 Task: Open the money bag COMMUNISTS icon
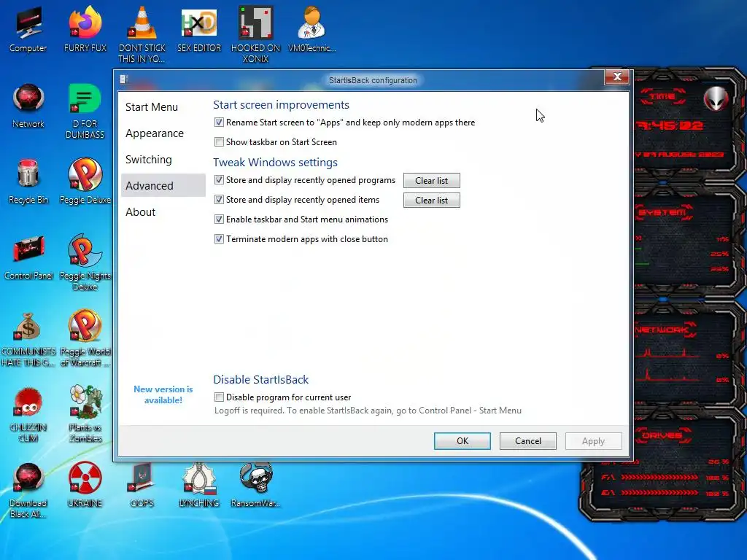(x=28, y=338)
